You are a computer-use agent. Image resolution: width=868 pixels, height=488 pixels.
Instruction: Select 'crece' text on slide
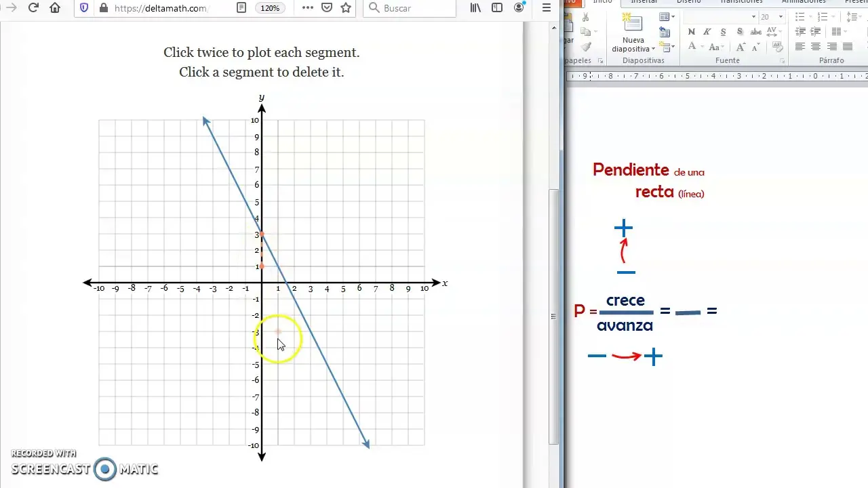(x=625, y=300)
